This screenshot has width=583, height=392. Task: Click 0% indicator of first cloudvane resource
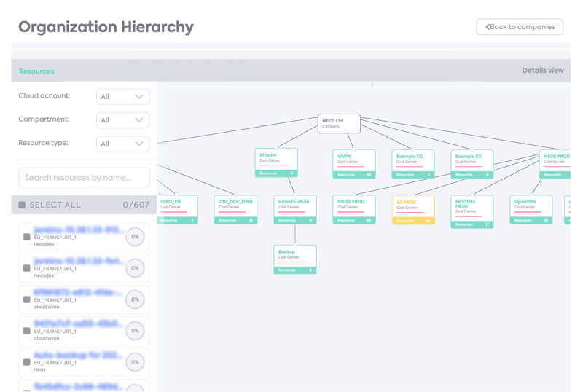click(x=135, y=299)
